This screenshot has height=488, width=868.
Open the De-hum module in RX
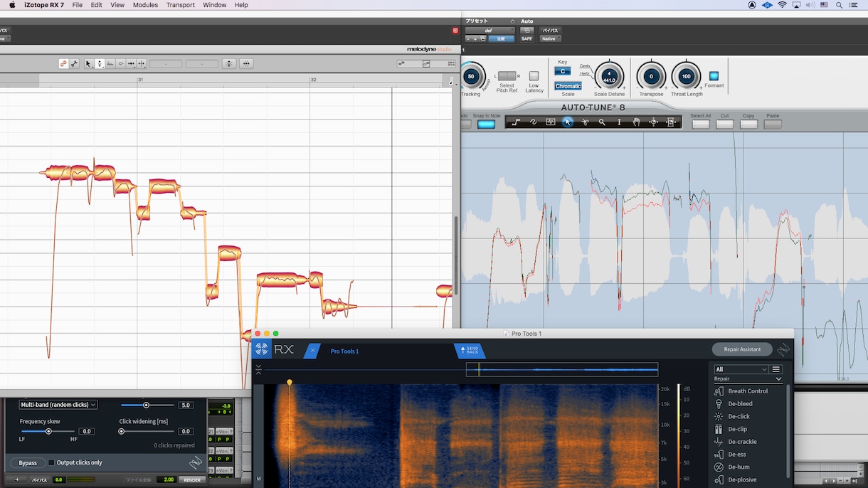[739, 467]
